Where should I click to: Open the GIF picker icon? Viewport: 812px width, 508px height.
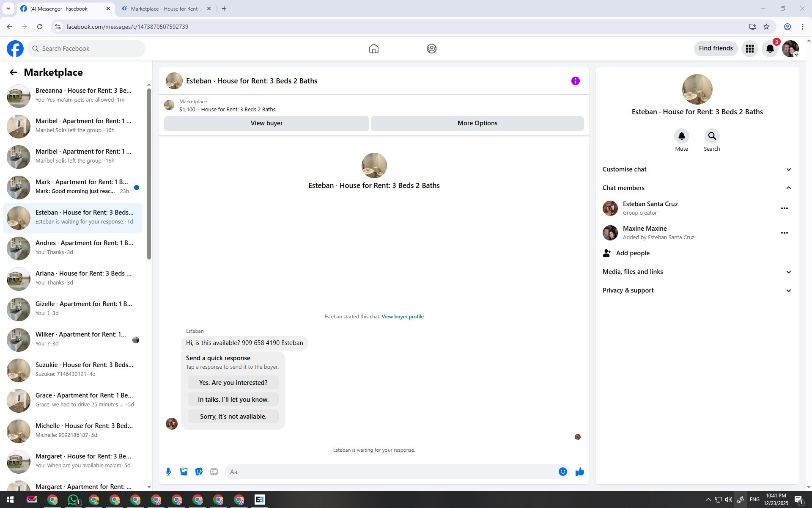214,472
